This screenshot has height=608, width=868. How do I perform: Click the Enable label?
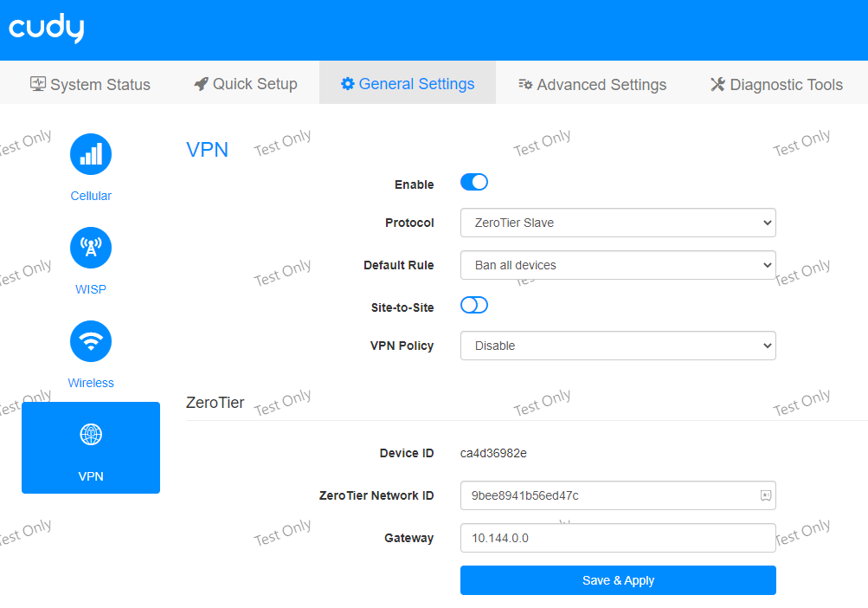pos(414,184)
